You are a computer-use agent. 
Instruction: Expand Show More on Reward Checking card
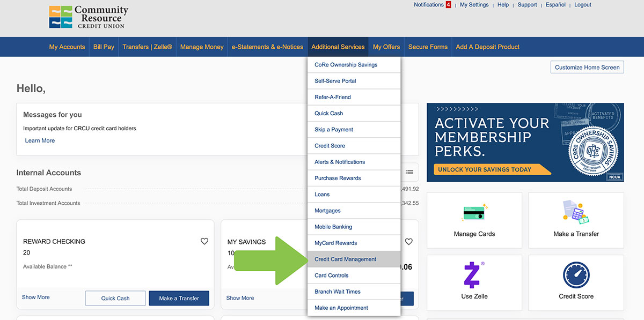coord(36,297)
